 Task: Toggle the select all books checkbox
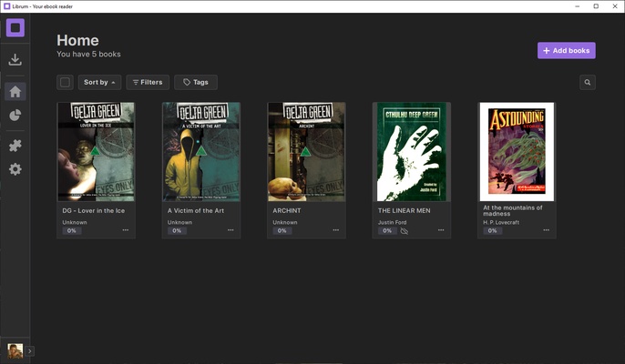click(x=65, y=83)
